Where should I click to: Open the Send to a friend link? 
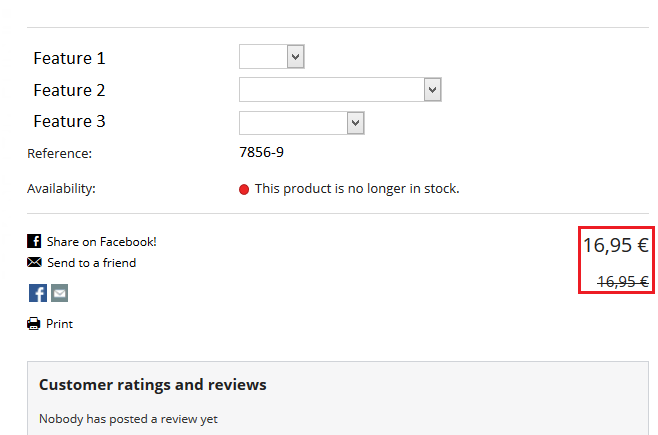pyautogui.click(x=91, y=263)
